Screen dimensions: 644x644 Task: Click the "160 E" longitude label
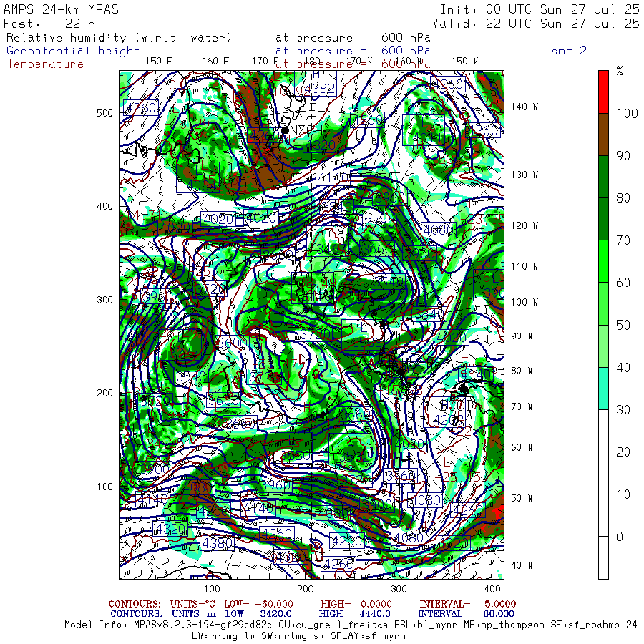pos(215,62)
